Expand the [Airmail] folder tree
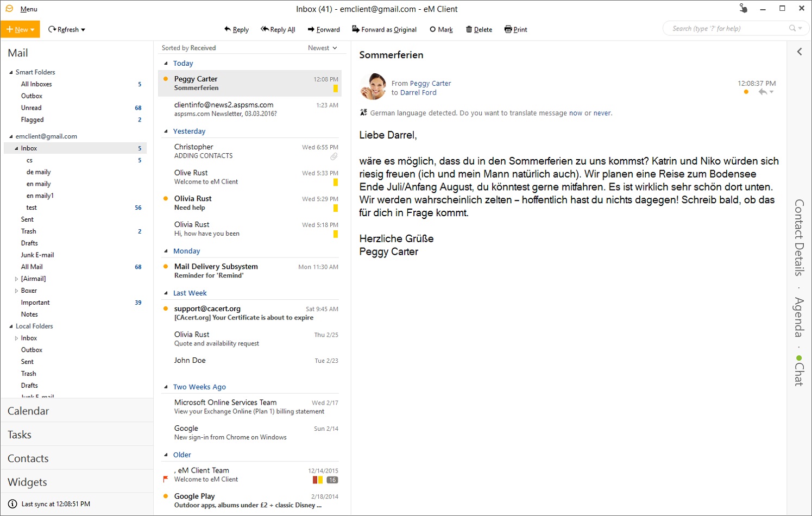812x516 pixels. tap(16, 279)
